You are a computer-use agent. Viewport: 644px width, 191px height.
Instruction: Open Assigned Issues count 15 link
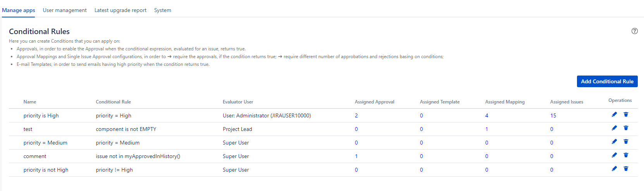tap(553, 115)
